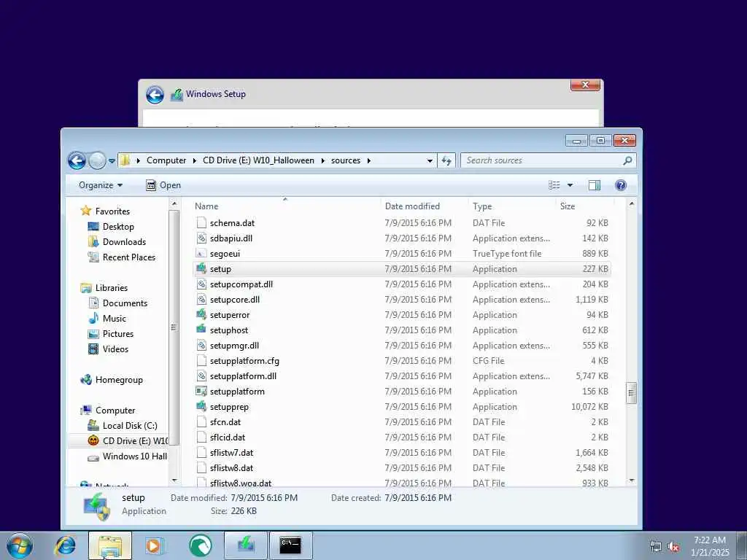Screen dimensions: 747x560
Task: Open Windows 10 Hall drive in navigation
Action: pos(135,456)
